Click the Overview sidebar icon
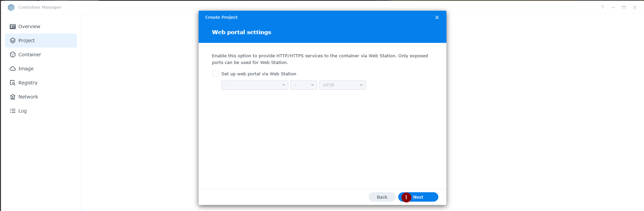Image resolution: width=644 pixels, height=211 pixels. coord(13,26)
